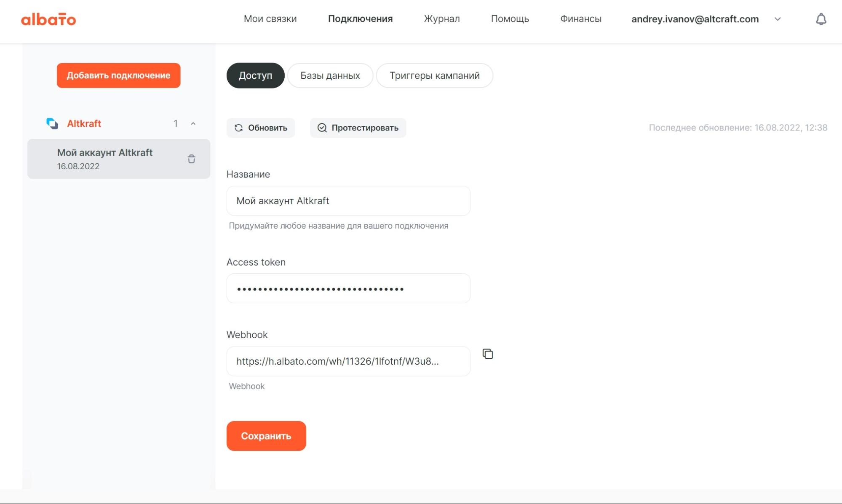Go to Журнал

441,19
